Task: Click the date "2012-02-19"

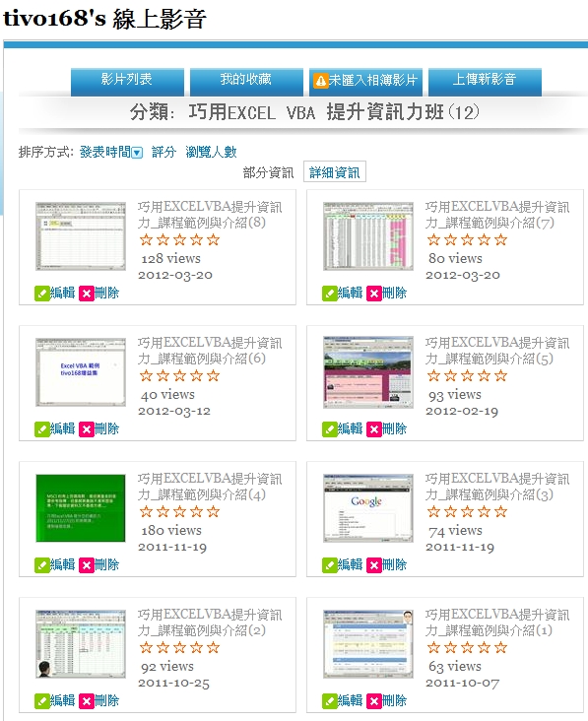Action: click(x=462, y=411)
